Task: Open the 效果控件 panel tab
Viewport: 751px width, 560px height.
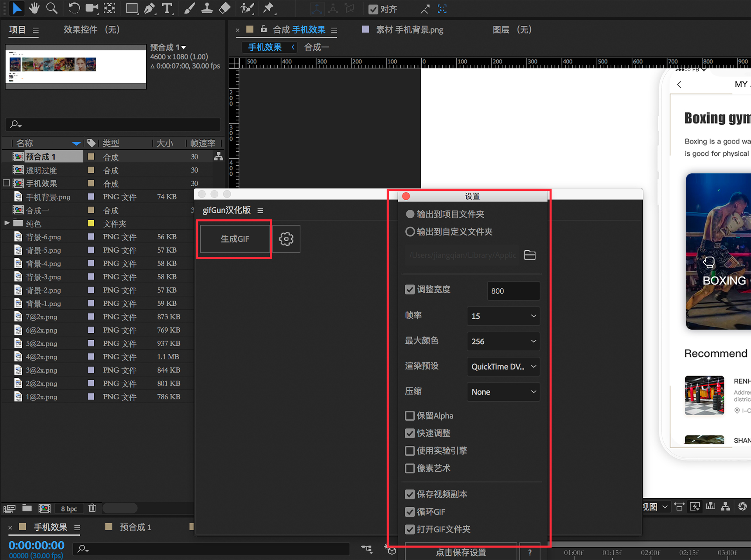Action: 92,30
